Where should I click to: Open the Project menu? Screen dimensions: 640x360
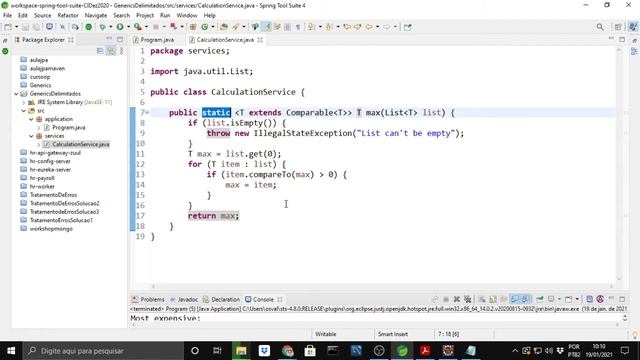145,15
